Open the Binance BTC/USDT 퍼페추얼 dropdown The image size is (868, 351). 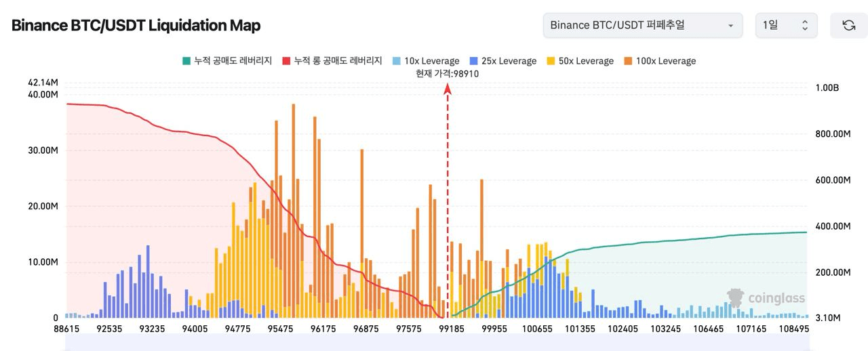[642, 25]
